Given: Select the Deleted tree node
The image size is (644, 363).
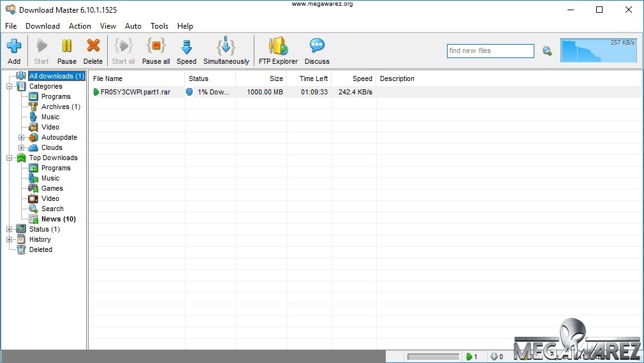Looking at the screenshot, I should [x=41, y=249].
